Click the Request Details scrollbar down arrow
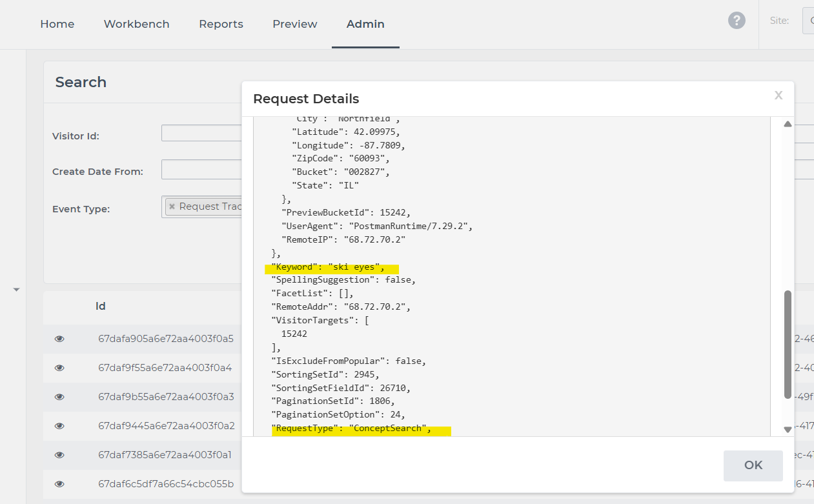 pos(788,429)
